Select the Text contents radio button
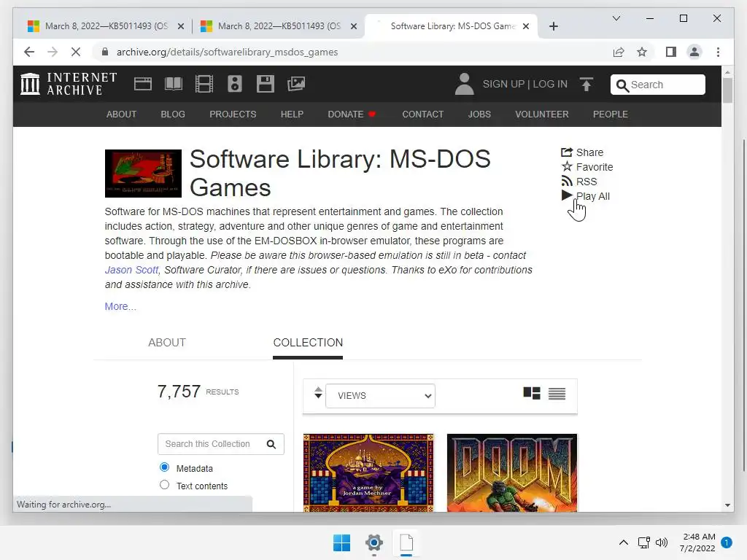Image resolution: width=747 pixels, height=560 pixels. 164,485
